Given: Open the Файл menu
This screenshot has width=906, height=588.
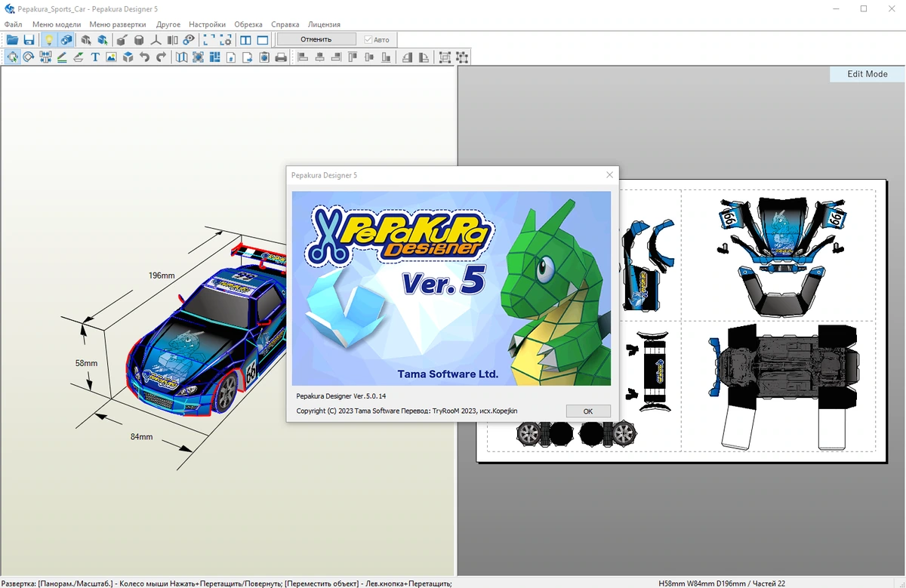Looking at the screenshot, I should pyautogui.click(x=13, y=24).
